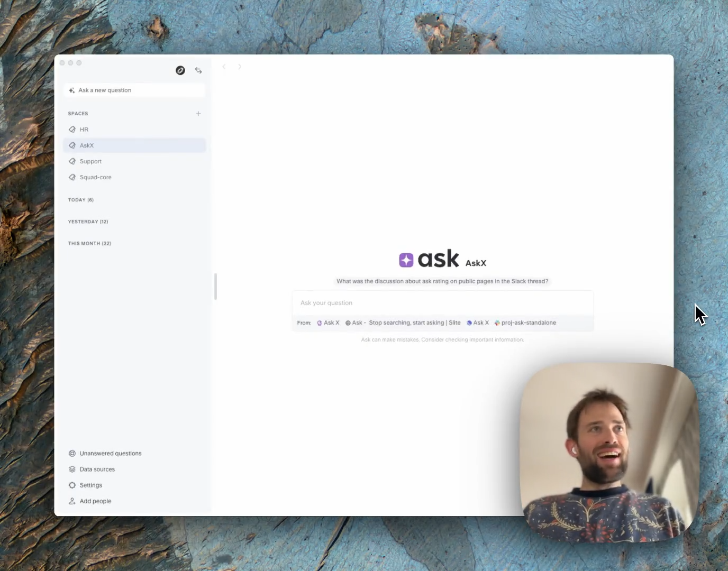
Task: Navigate back with left chevron arrow
Action: [224, 67]
